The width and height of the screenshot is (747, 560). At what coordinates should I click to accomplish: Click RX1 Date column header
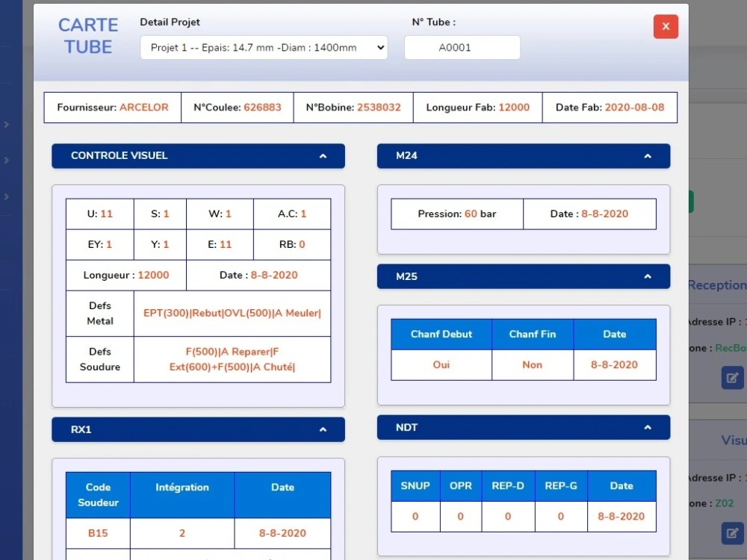[x=282, y=495]
